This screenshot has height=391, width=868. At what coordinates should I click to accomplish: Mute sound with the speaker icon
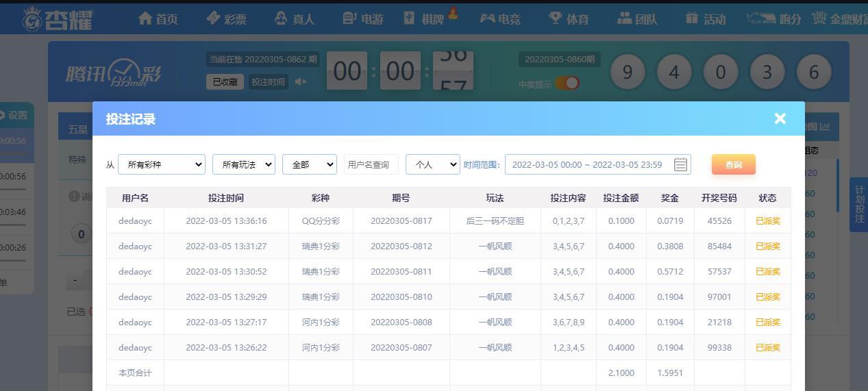[x=300, y=82]
